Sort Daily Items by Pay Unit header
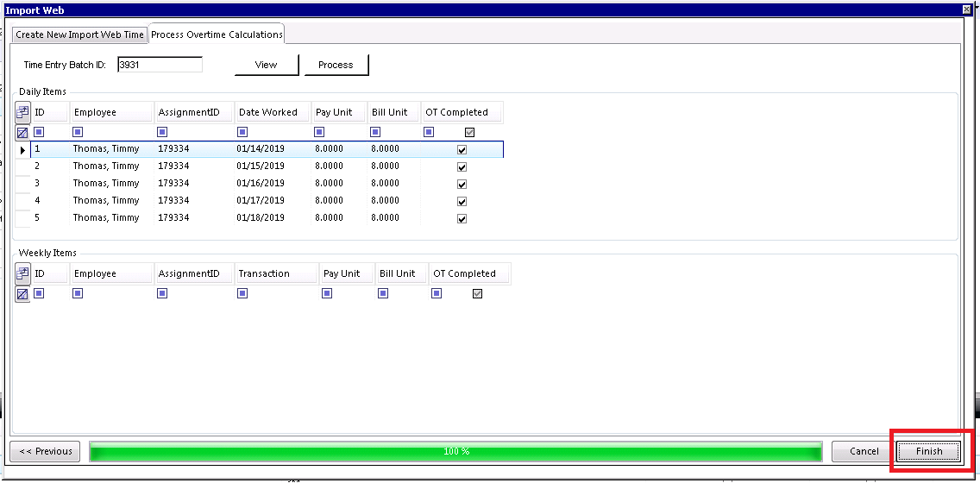The image size is (980, 483). tap(339, 112)
